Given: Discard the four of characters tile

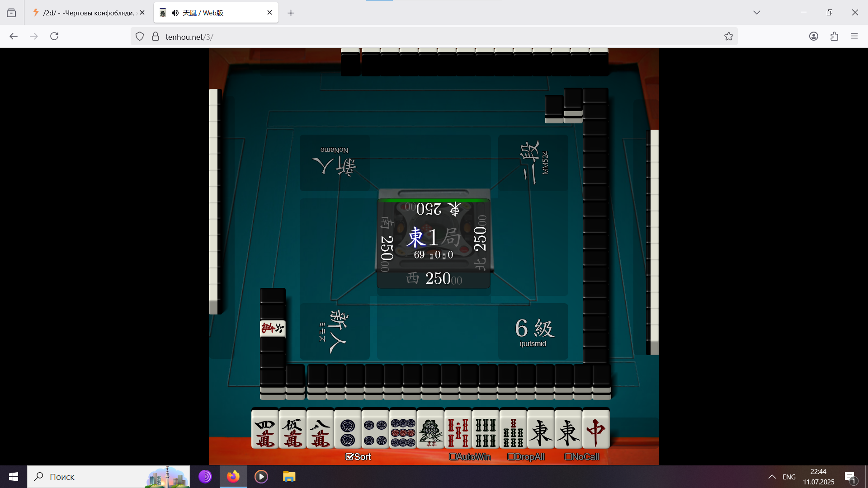Looking at the screenshot, I should [265, 429].
